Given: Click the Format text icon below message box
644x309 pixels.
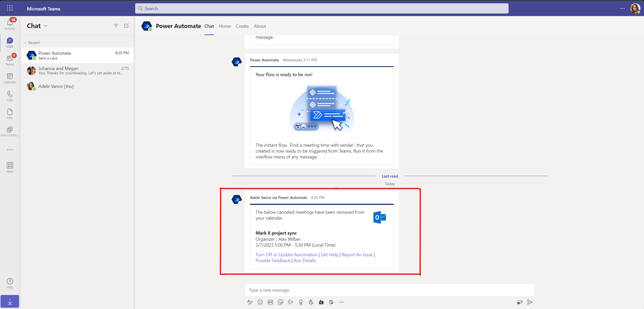Looking at the screenshot, I should coord(250,302).
